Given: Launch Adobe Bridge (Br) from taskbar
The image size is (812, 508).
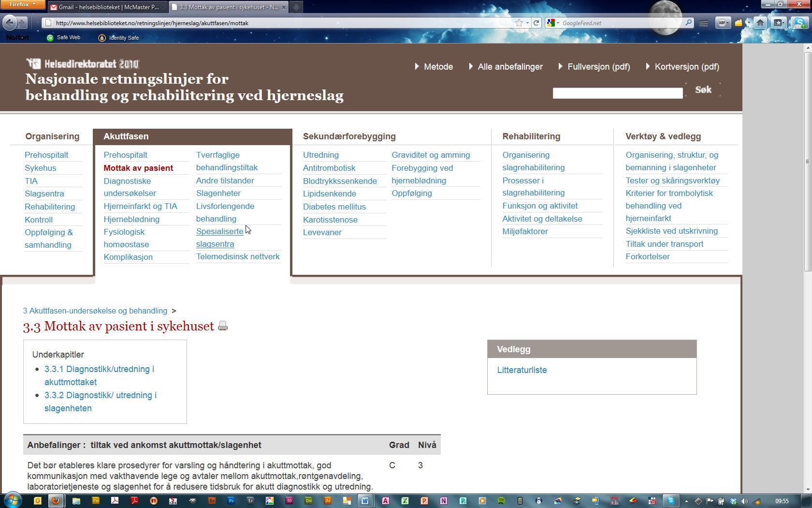Looking at the screenshot, I should point(212,501).
